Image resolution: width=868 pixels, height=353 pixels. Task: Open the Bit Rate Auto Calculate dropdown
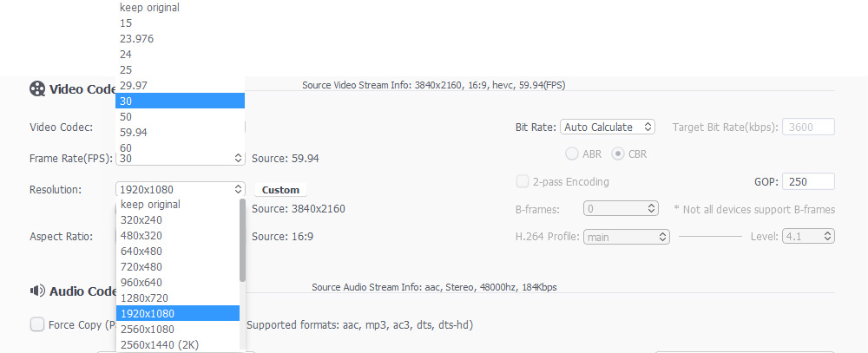tap(608, 127)
